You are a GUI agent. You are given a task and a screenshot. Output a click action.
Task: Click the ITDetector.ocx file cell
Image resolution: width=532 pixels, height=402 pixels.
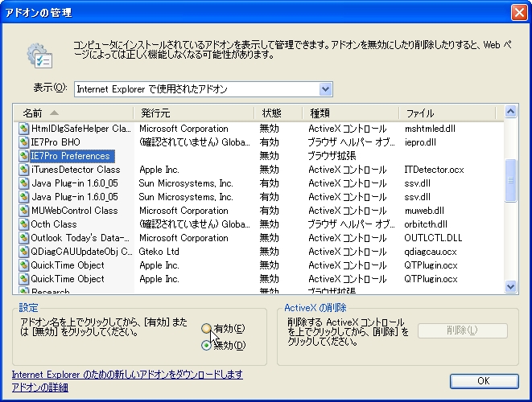(434, 170)
